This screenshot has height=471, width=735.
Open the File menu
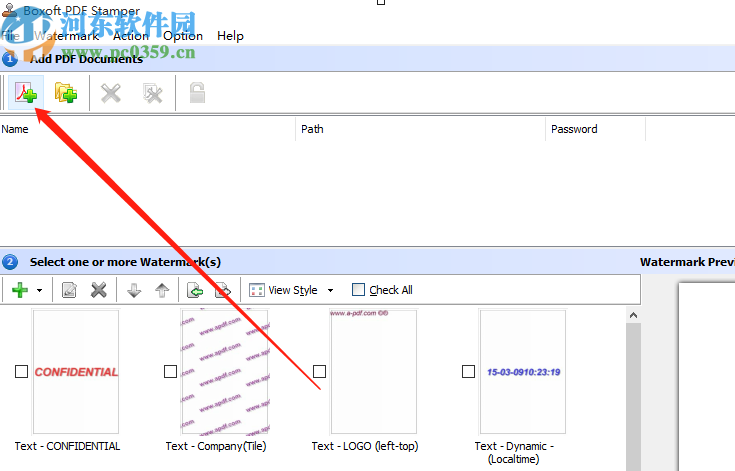pos(10,36)
